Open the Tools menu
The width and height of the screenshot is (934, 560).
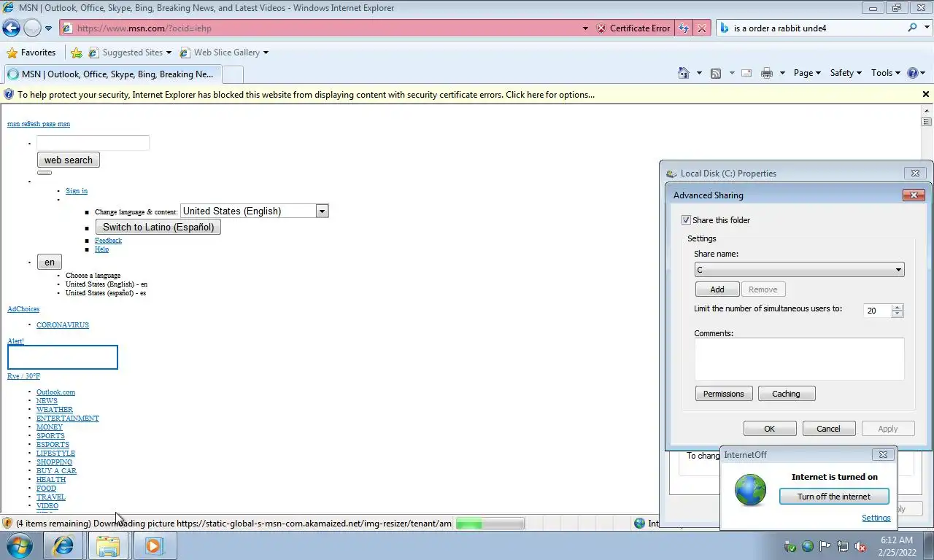[886, 73]
